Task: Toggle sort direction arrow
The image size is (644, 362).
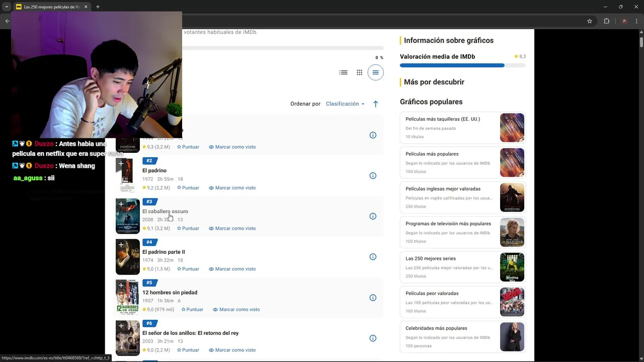Action: 375,104
